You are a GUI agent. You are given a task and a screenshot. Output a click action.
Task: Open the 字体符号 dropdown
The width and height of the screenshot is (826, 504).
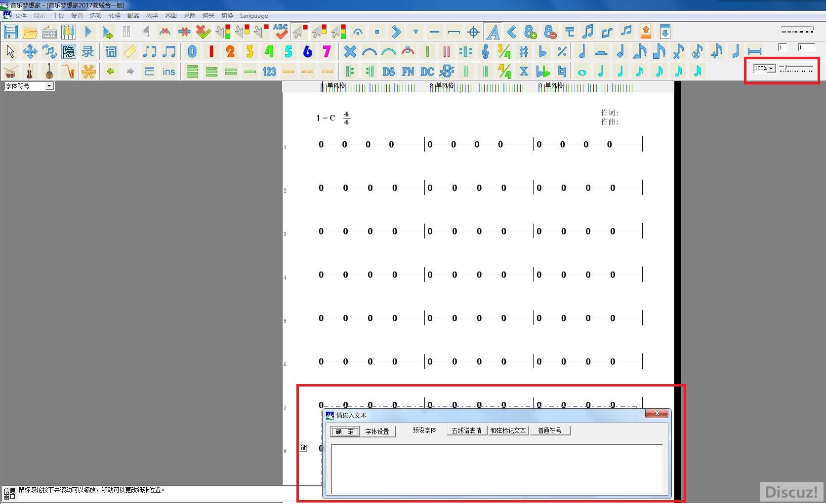[x=29, y=86]
